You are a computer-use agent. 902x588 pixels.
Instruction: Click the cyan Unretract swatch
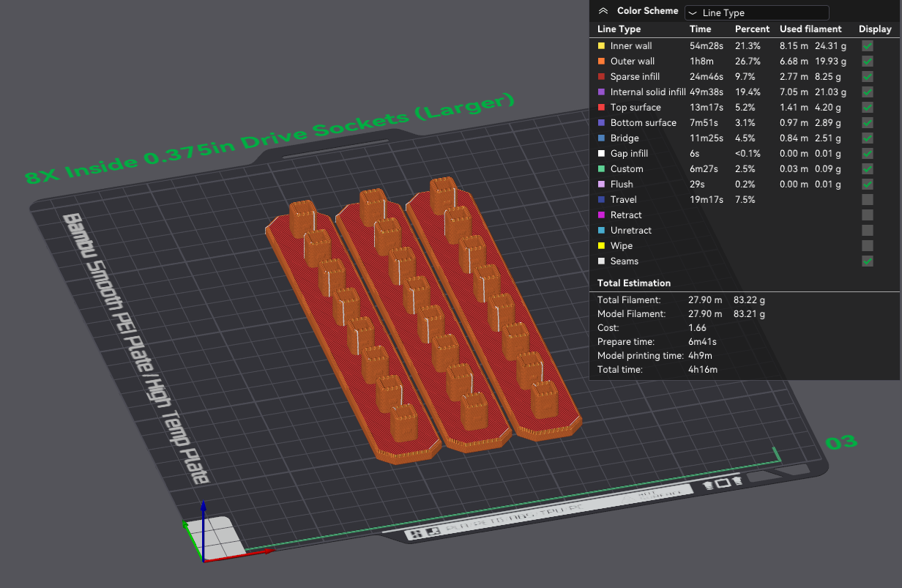pyautogui.click(x=602, y=231)
